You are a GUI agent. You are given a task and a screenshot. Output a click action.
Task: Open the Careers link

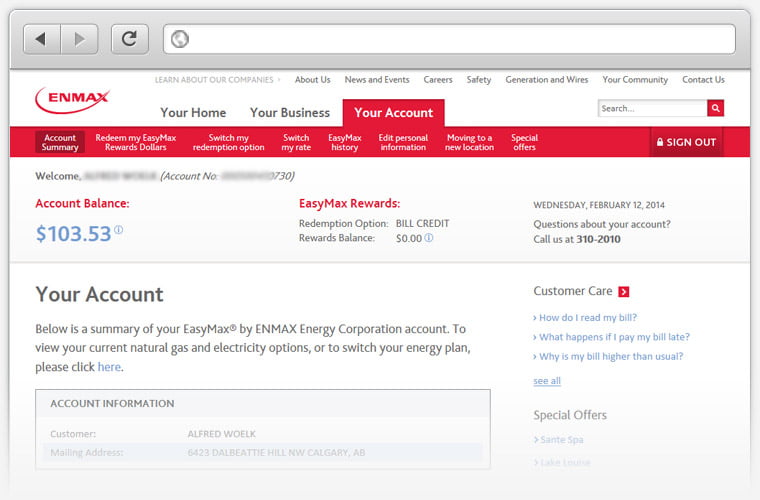click(x=438, y=80)
